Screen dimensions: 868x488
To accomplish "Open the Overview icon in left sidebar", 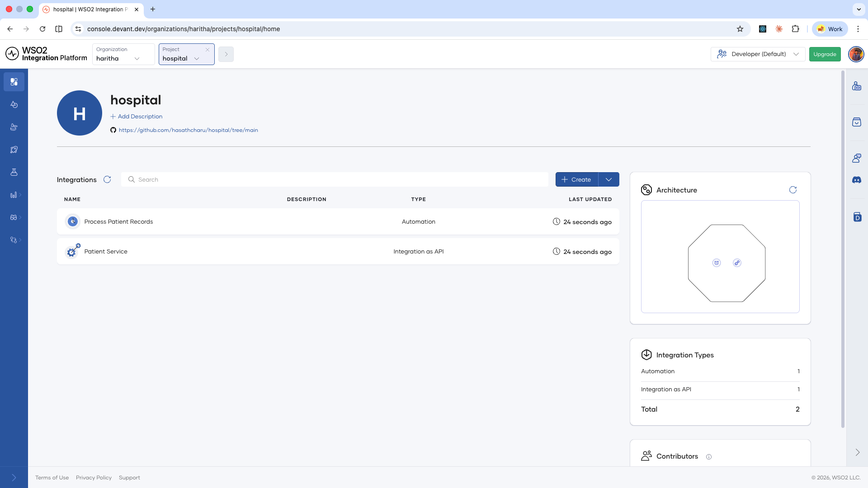I will click(14, 82).
